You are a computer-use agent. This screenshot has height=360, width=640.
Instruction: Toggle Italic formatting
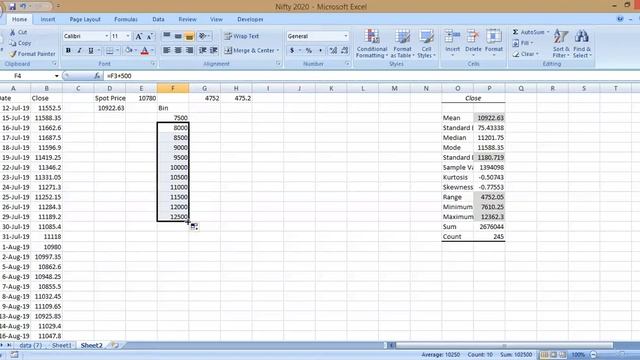click(x=79, y=50)
